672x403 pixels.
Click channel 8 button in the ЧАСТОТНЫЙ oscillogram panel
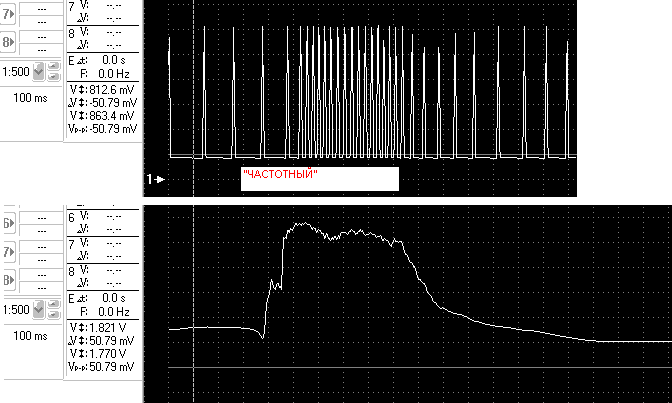(8, 42)
